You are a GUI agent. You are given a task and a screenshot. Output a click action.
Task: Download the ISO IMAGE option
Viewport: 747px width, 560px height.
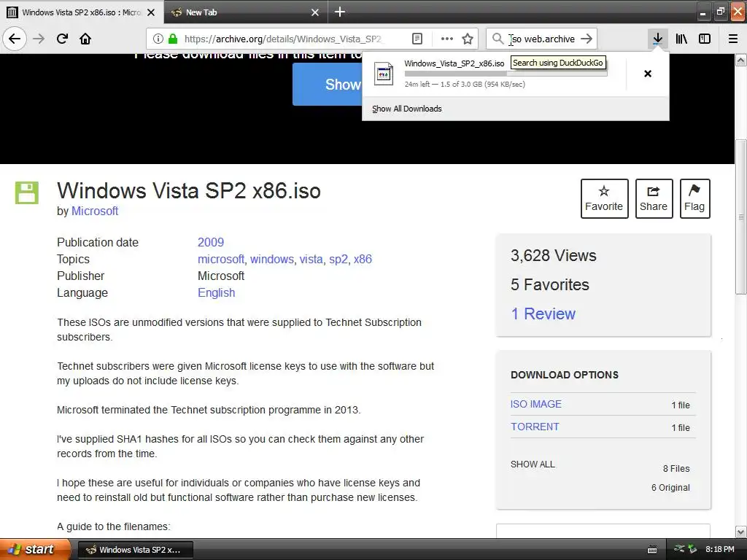(536, 404)
